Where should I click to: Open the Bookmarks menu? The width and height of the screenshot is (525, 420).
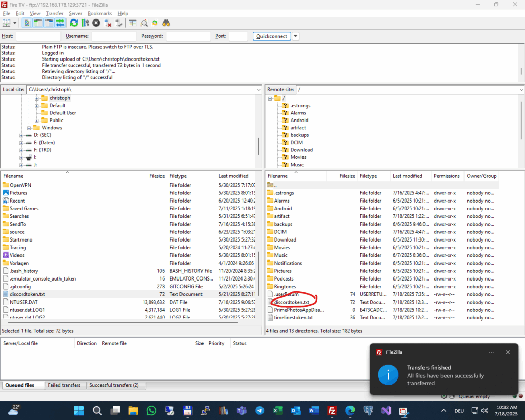99,13
